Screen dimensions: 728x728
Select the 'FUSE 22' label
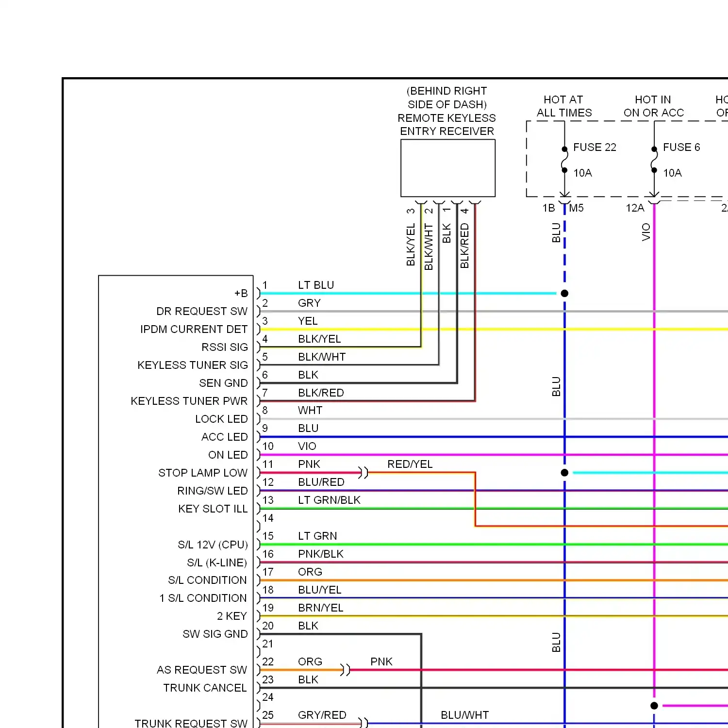click(595, 147)
